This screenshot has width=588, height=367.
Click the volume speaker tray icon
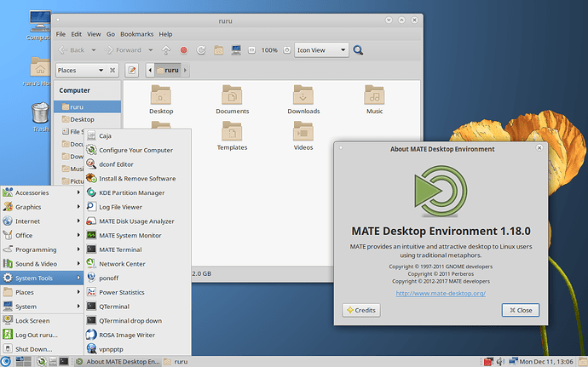[x=500, y=361]
